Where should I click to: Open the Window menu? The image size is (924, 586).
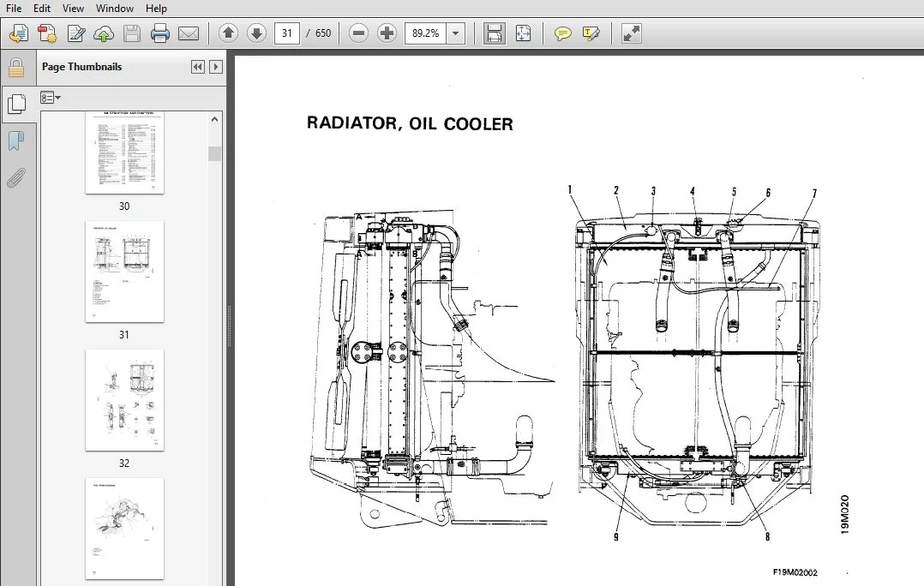114,9
